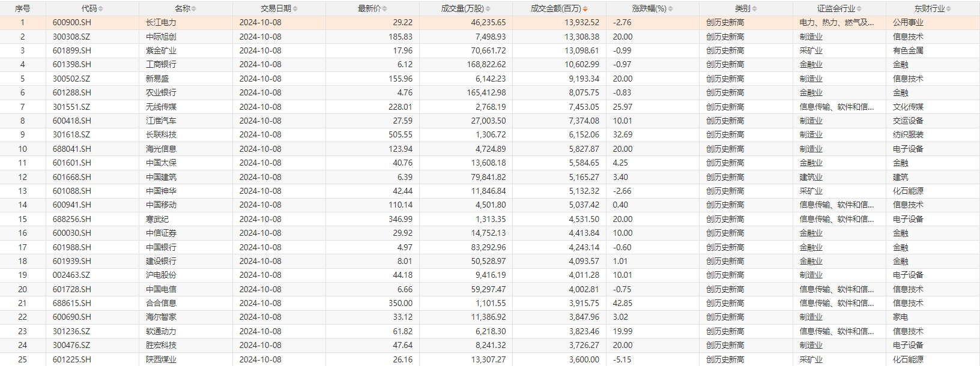Click sort icon for 成交量(万股) column

click(488, 9)
